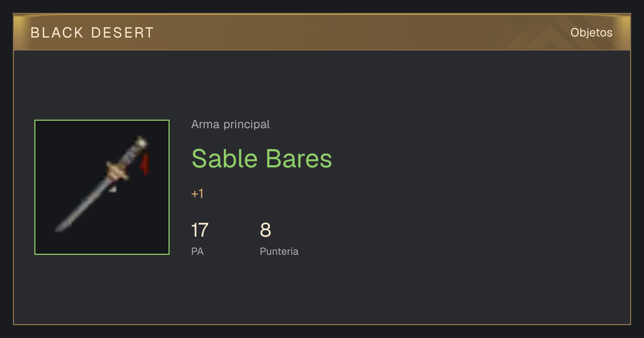The image size is (644, 338).
Task: Click the tip of the saber blade
Action: (58, 229)
